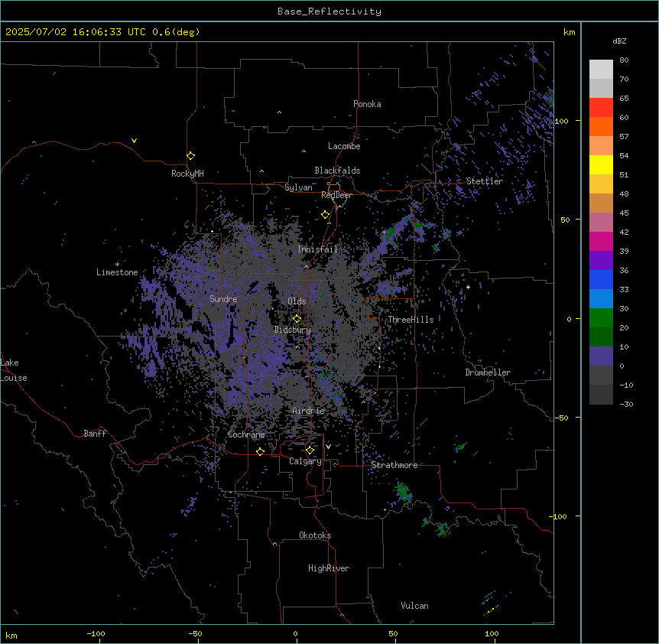Click the RockyMH label

coord(187,174)
